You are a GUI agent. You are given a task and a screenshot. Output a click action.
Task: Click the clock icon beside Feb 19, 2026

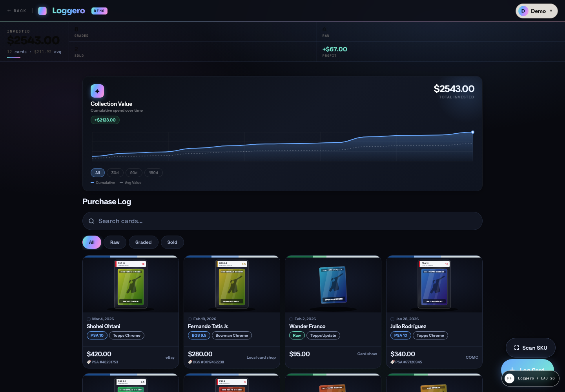(x=190, y=319)
